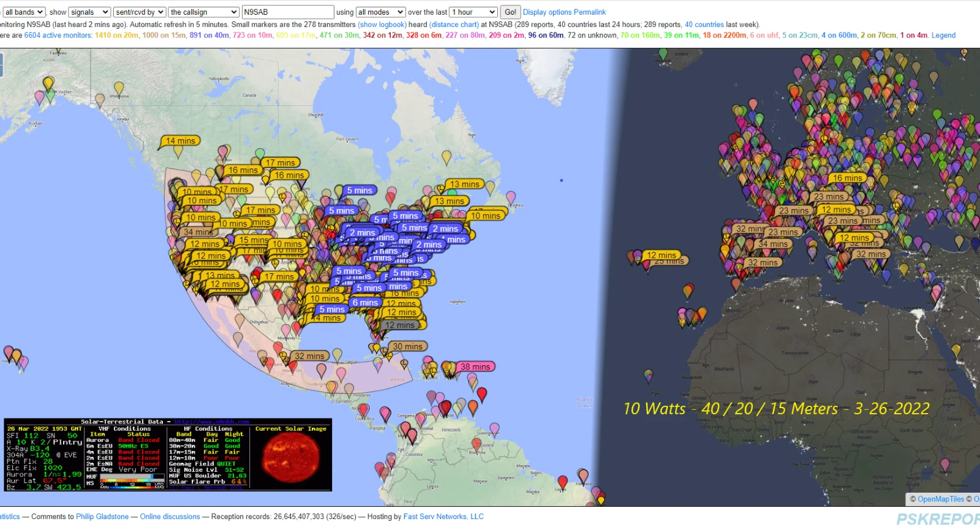Click the Go! button
Image resolution: width=980 pixels, height=527 pixels.
click(510, 12)
